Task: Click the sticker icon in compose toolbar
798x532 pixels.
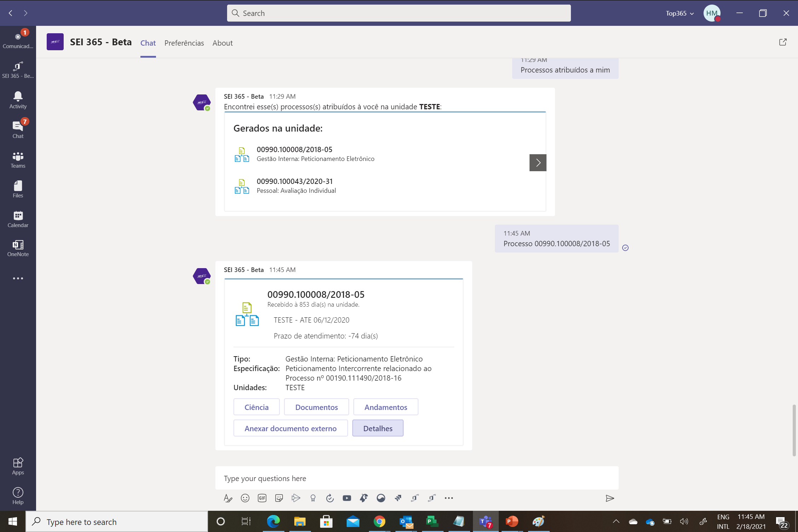Action: [x=279, y=498]
